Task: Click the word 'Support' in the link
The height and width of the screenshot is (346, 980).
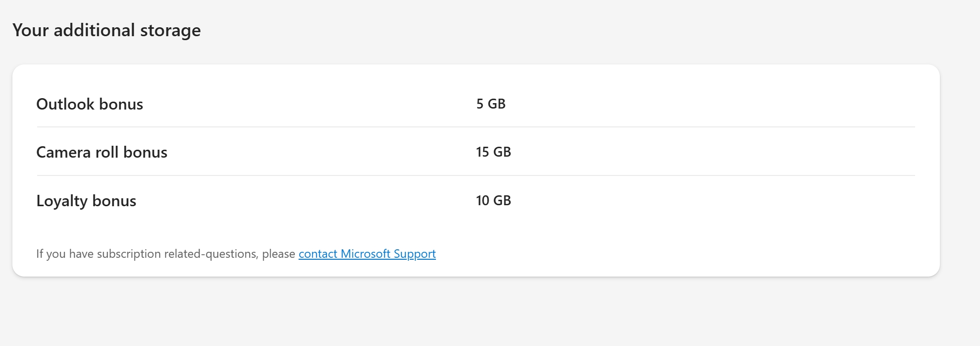Action: click(415, 254)
